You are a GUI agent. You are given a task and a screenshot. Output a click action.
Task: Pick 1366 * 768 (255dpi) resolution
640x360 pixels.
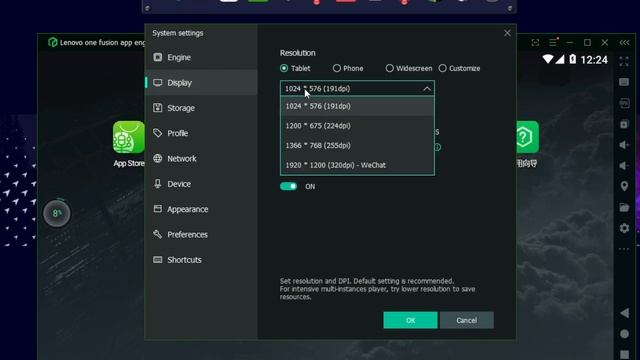(357, 145)
